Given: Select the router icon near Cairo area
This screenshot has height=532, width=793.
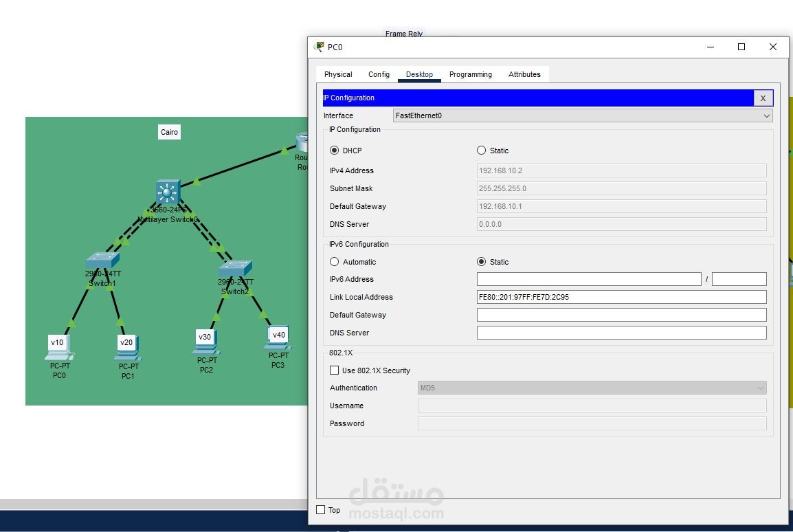Looking at the screenshot, I should tap(302, 142).
